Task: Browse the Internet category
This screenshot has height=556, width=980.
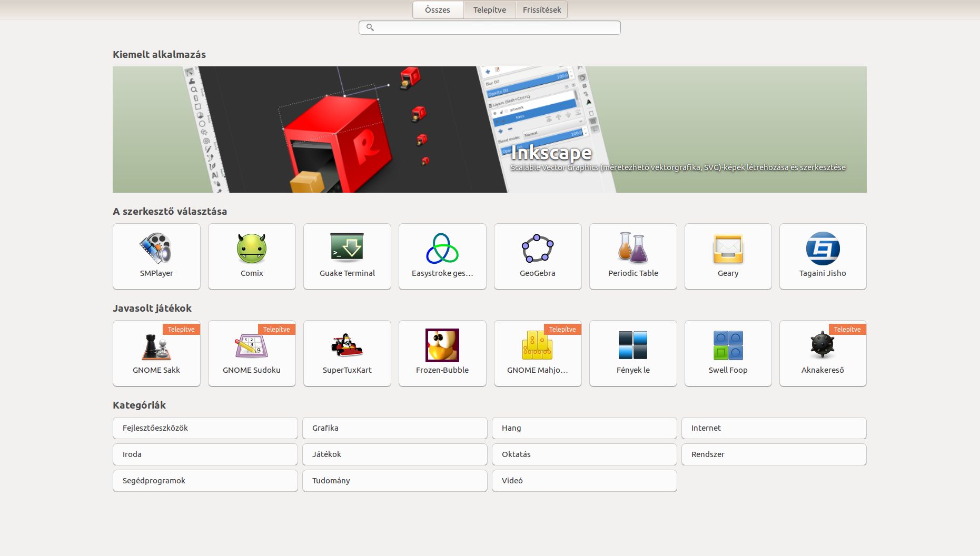Action: tap(774, 428)
